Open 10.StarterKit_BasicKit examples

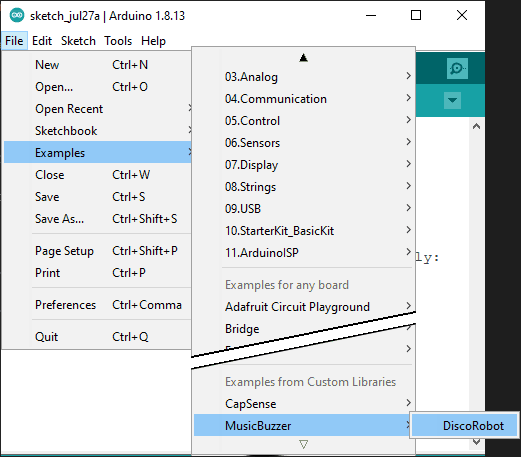[304, 231]
